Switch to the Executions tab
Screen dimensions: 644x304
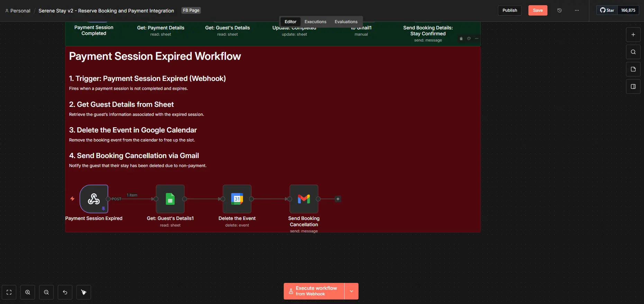pos(315,22)
